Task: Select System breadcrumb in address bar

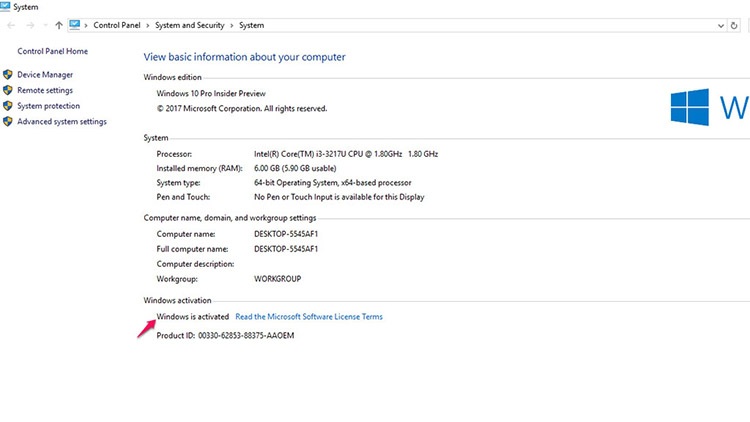Action: (252, 25)
